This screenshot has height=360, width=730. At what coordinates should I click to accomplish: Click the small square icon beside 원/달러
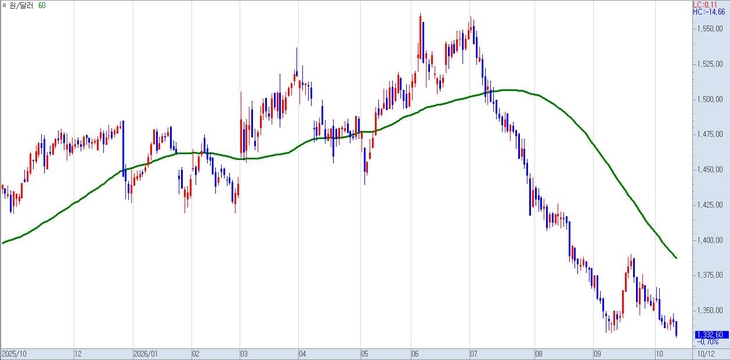coord(4,5)
